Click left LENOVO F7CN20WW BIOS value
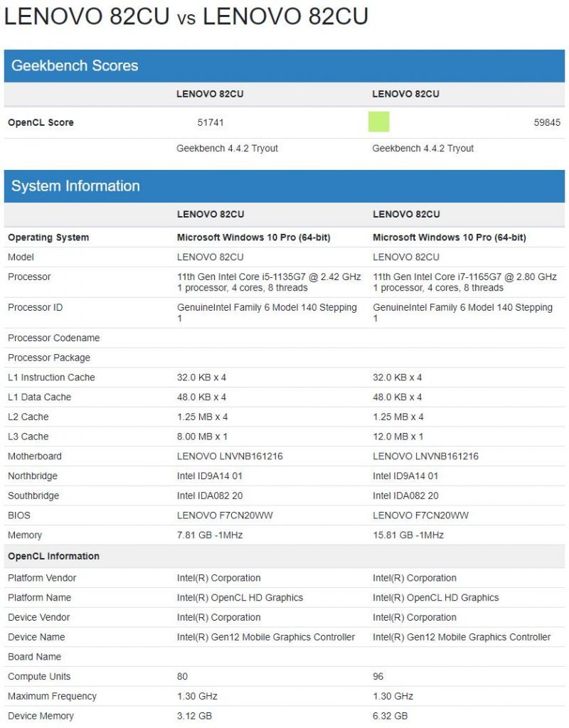Viewport: 569px width, 728px height. click(225, 516)
